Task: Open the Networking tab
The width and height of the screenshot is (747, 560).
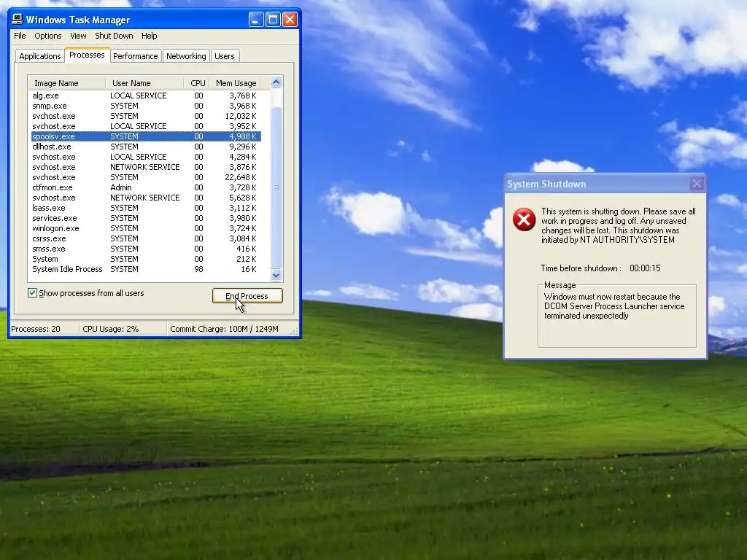Action: 186,55
